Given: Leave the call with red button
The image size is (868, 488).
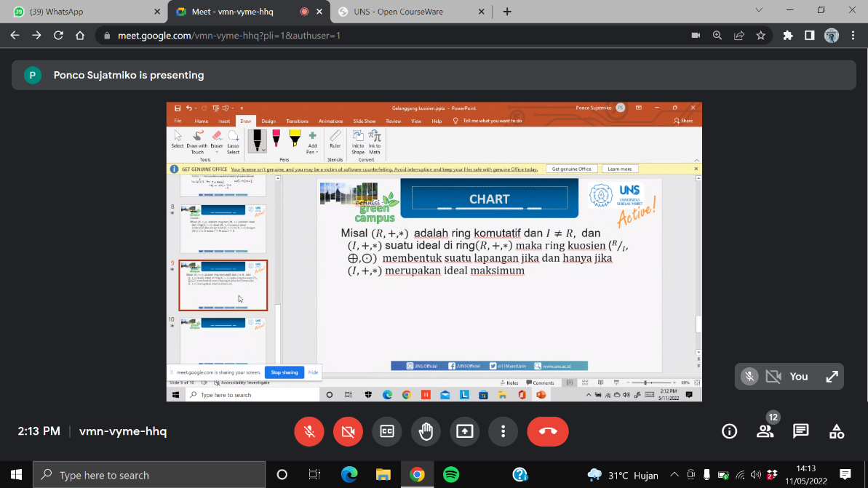Looking at the screenshot, I should 547,431.
